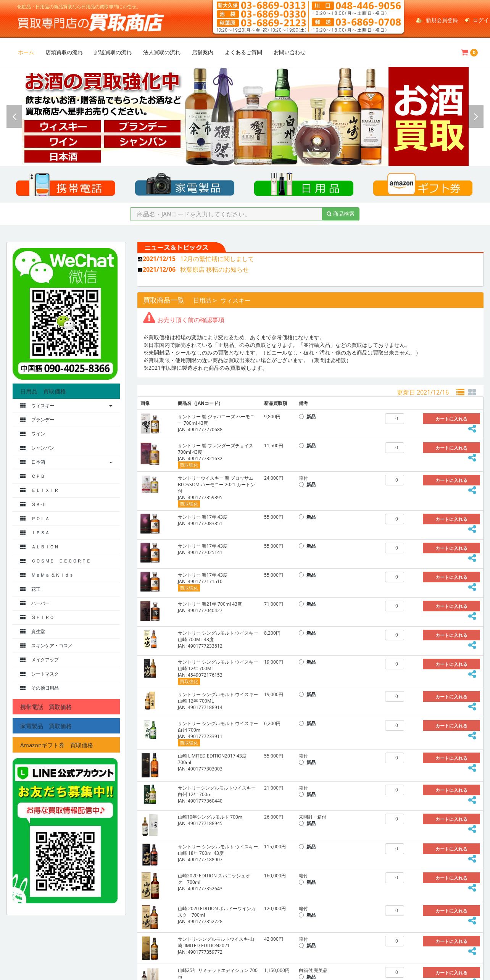
Task: Click the next banner slide arrow
Action: click(x=476, y=116)
